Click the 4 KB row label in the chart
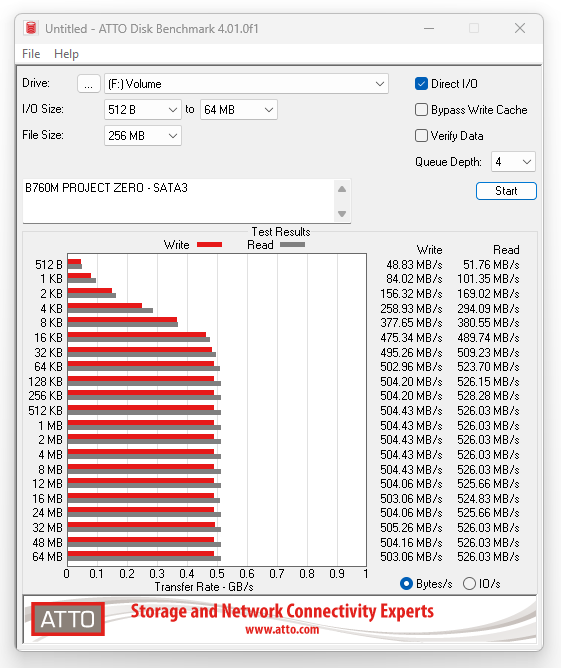This screenshot has height=668, width=561. click(51, 308)
